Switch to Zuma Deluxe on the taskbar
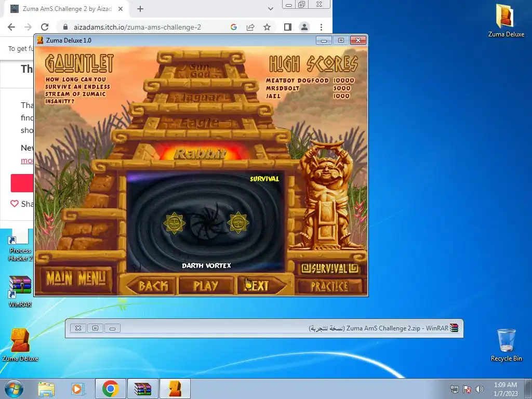Image resolution: width=532 pixels, height=399 pixels. [175, 389]
